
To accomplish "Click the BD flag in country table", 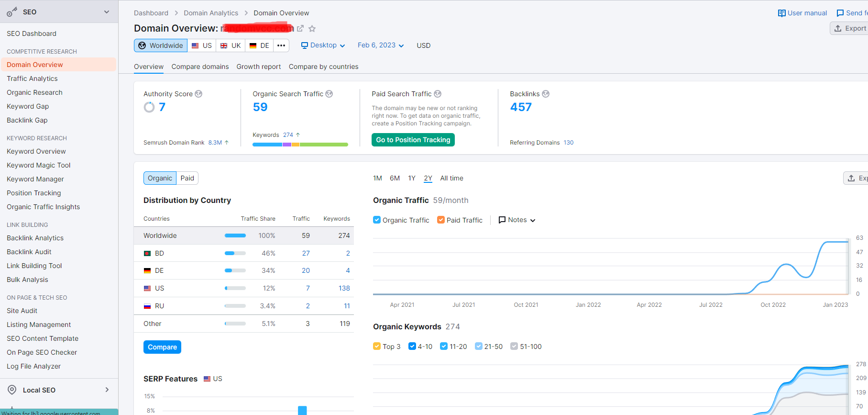I will (x=147, y=253).
